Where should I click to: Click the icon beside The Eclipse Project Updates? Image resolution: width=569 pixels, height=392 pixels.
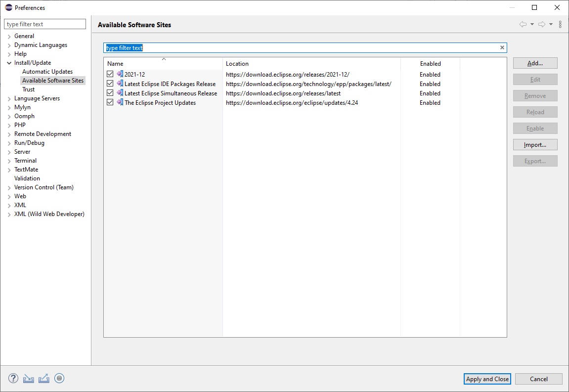(120, 102)
